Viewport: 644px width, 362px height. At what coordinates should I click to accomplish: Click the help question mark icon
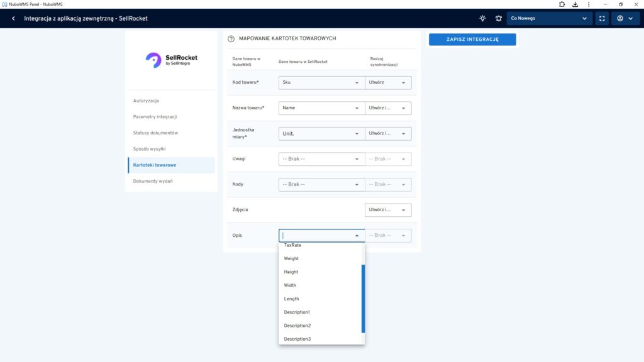coord(231,39)
